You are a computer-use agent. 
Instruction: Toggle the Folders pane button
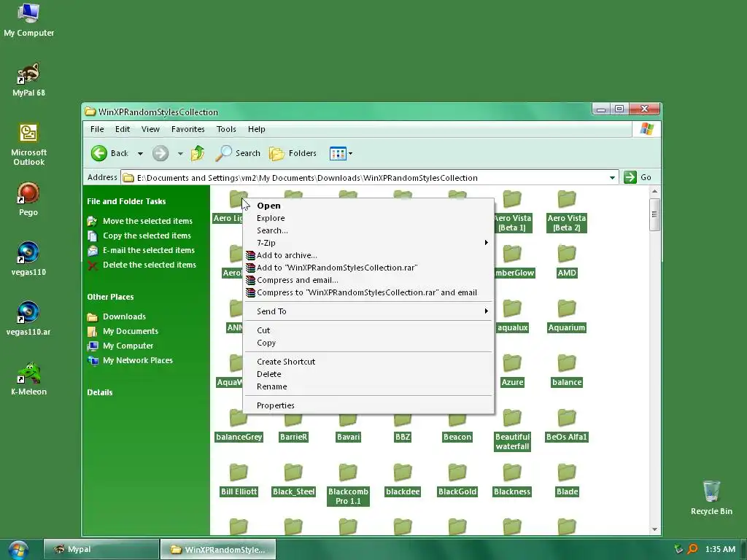pos(293,153)
